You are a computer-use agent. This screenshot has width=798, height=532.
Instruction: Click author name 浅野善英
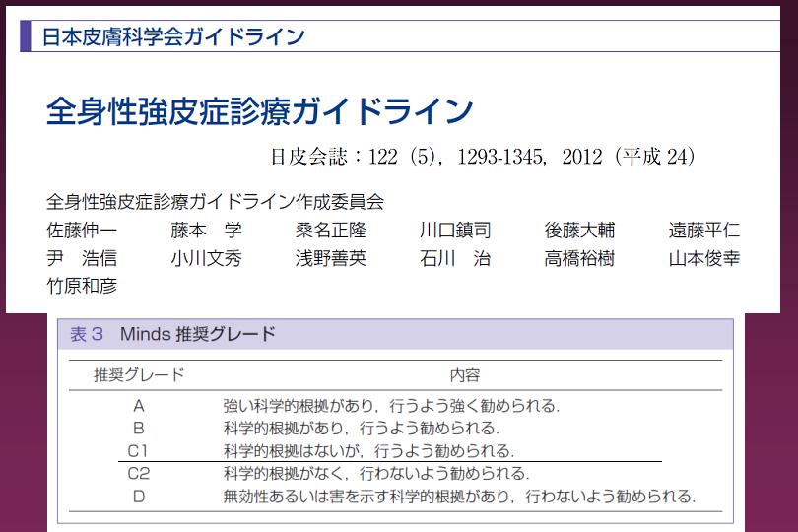point(331,258)
